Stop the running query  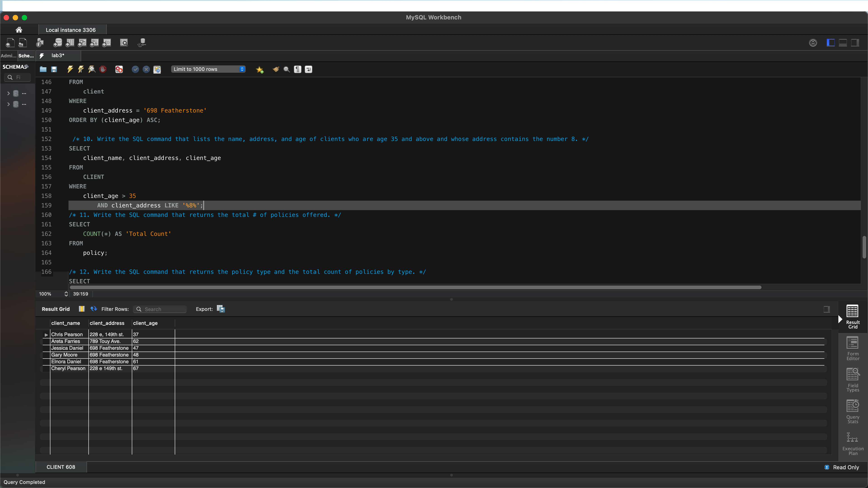pyautogui.click(x=103, y=69)
